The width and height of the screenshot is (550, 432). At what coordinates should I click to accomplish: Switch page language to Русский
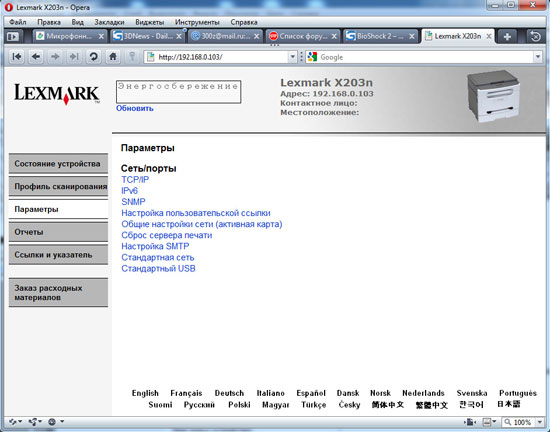[199, 405]
